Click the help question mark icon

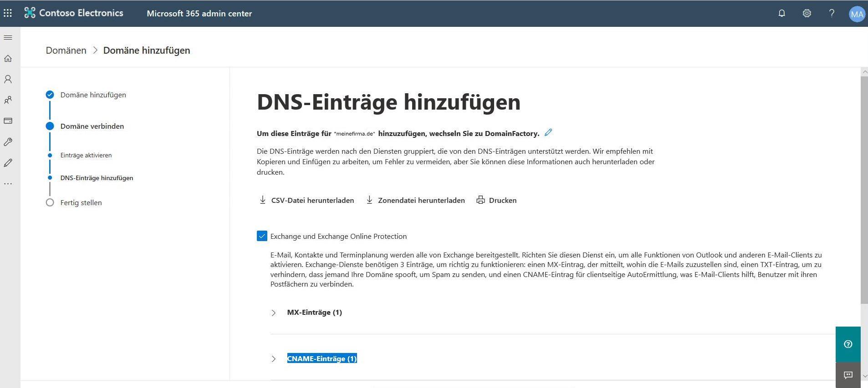pyautogui.click(x=832, y=13)
